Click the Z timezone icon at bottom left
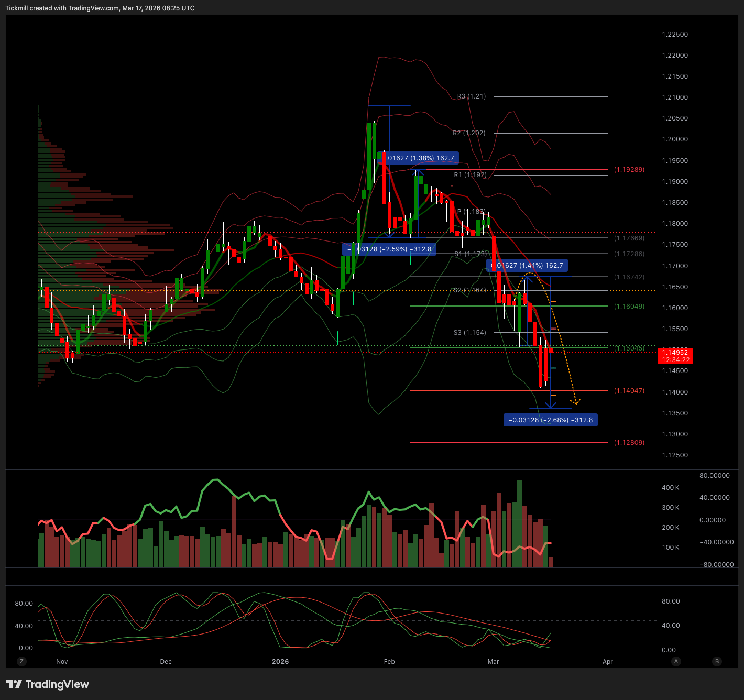Image resolution: width=744 pixels, height=700 pixels. coord(21,661)
